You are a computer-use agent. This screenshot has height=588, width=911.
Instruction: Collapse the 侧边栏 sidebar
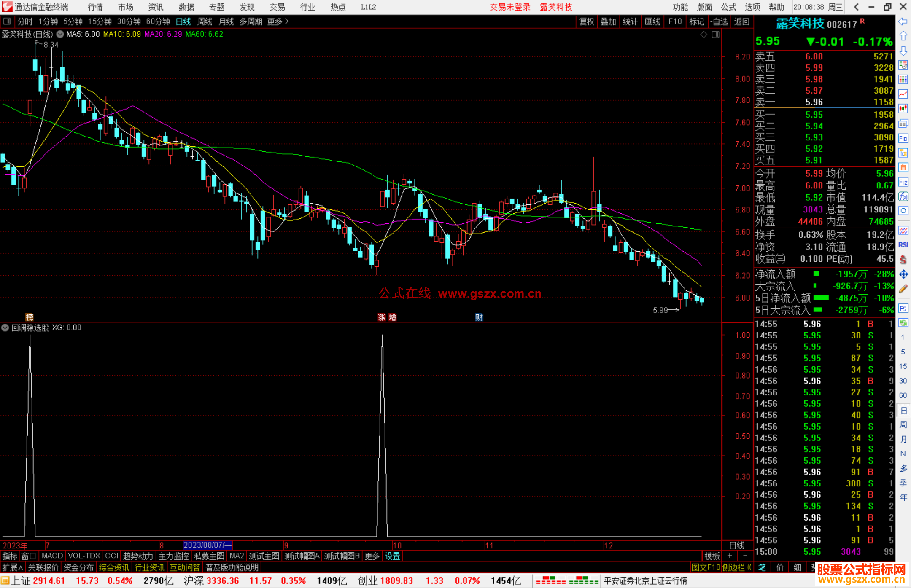coord(737,567)
